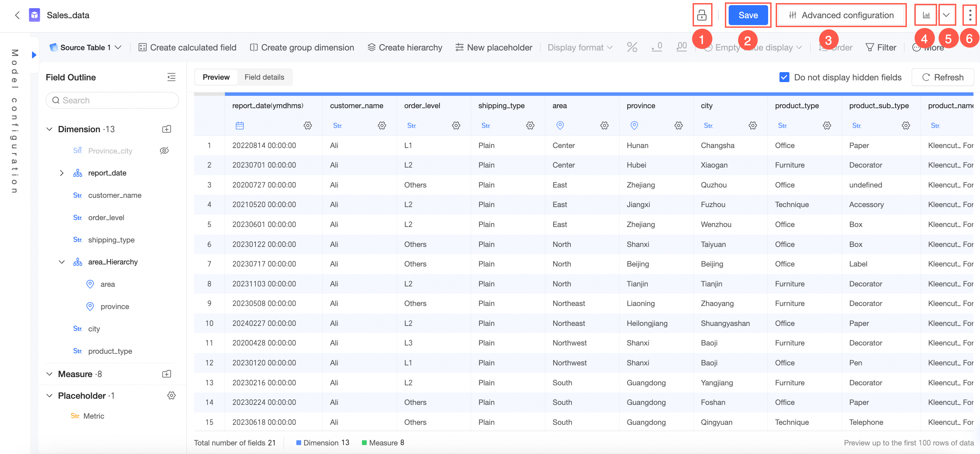Open the Source Table 1 dropdown
Screen dimensions: 980x454
pos(86,47)
